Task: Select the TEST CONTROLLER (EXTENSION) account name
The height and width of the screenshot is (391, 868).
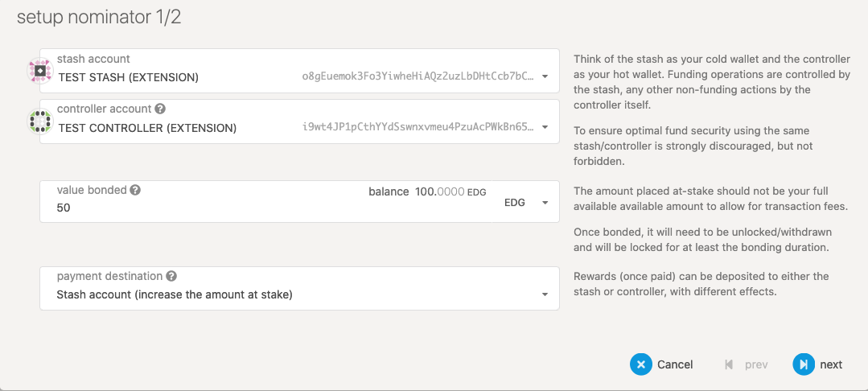Action: (x=147, y=128)
